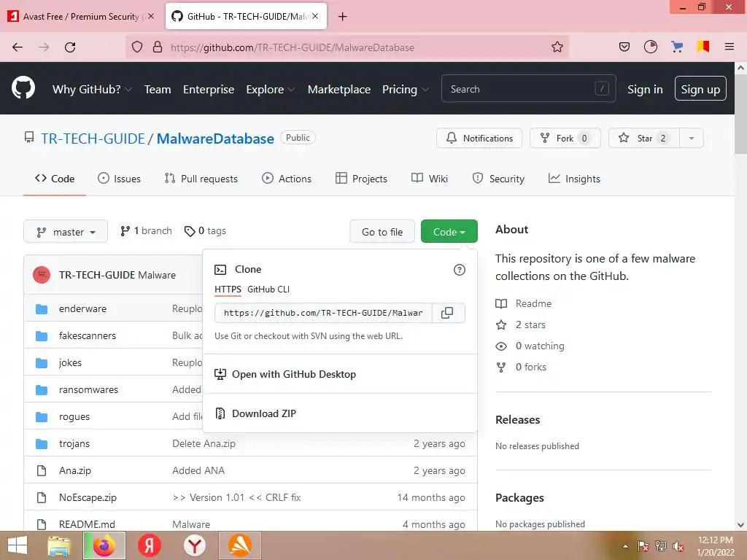747x560 pixels.
Task: Open the rogues folder
Action: pyautogui.click(x=74, y=416)
